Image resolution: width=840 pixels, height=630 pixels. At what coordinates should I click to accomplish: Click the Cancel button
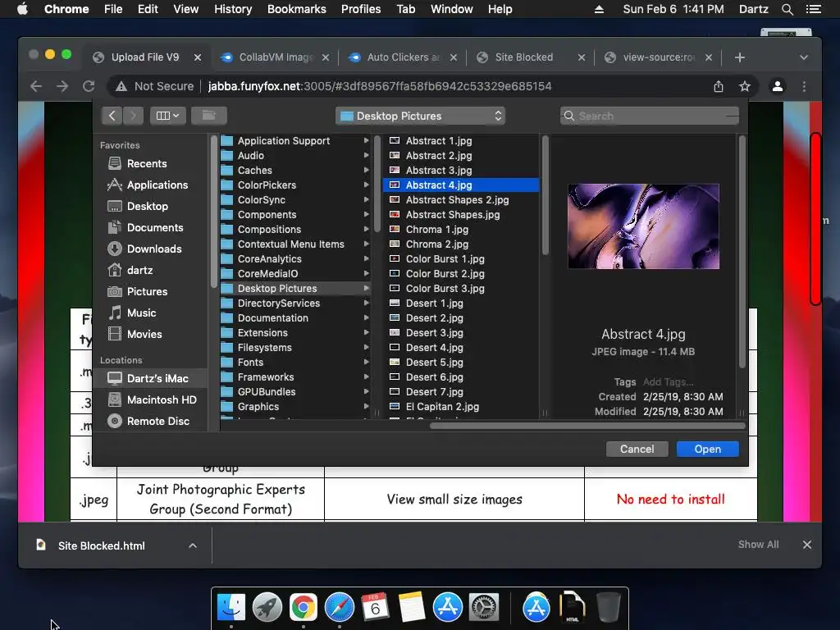pos(637,449)
